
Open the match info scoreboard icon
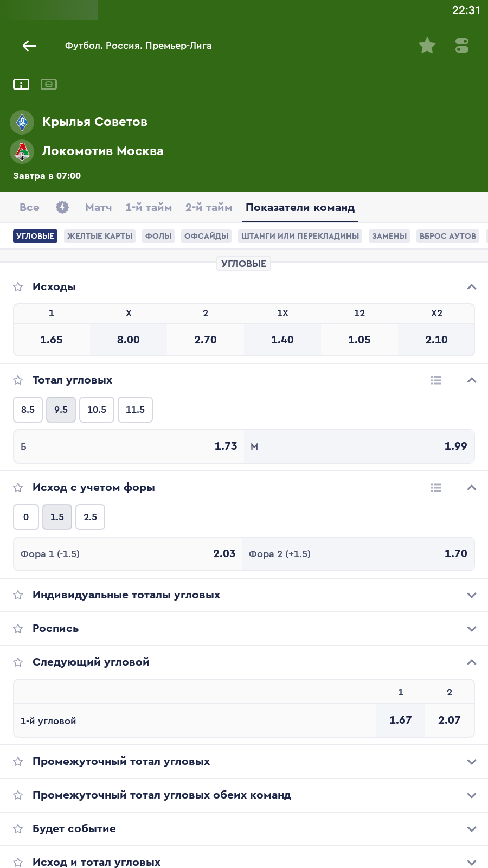[21, 85]
